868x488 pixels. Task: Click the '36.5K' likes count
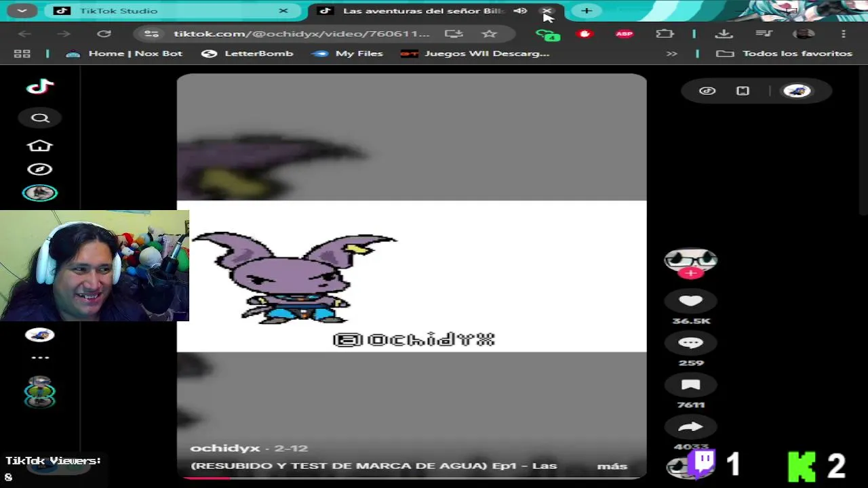[691, 321]
